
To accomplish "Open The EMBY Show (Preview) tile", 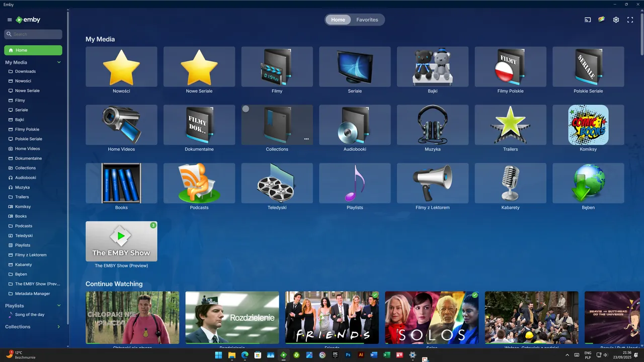I will click(121, 241).
